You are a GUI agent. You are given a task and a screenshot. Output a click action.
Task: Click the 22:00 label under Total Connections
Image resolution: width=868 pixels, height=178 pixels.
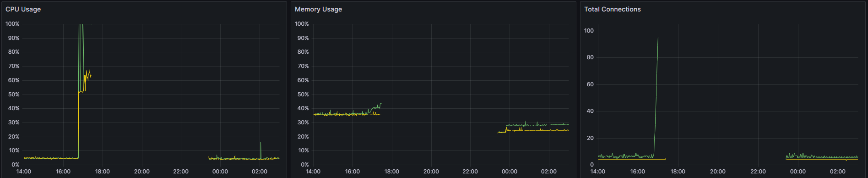[x=758, y=172]
